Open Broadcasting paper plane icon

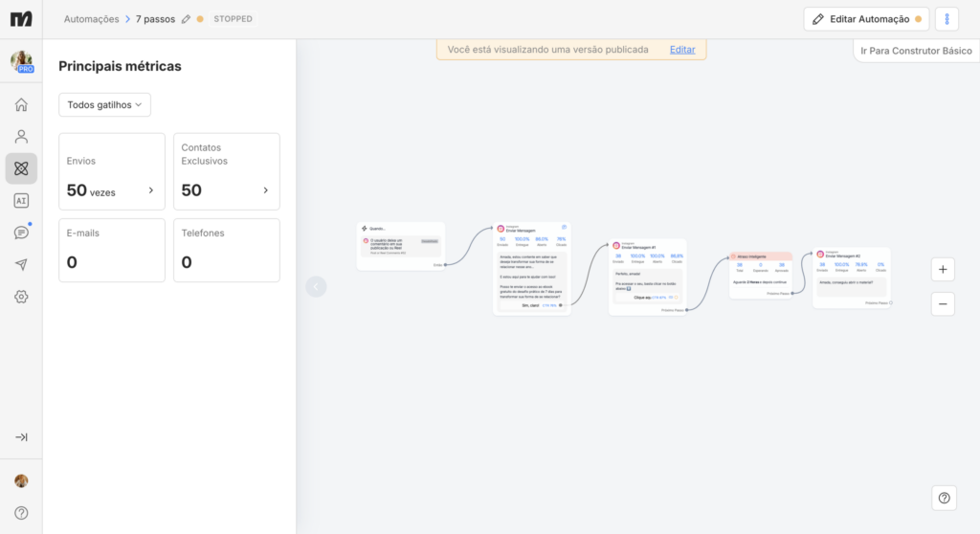tap(21, 264)
